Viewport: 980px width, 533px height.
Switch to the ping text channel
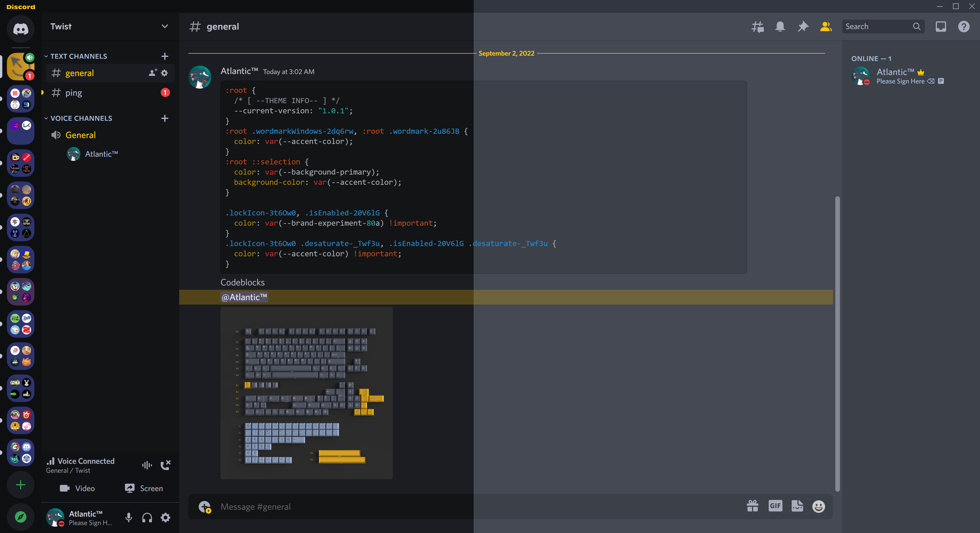(x=74, y=93)
